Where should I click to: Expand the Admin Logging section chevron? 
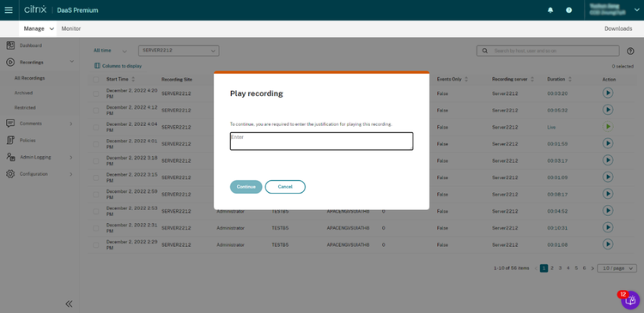[x=71, y=157]
